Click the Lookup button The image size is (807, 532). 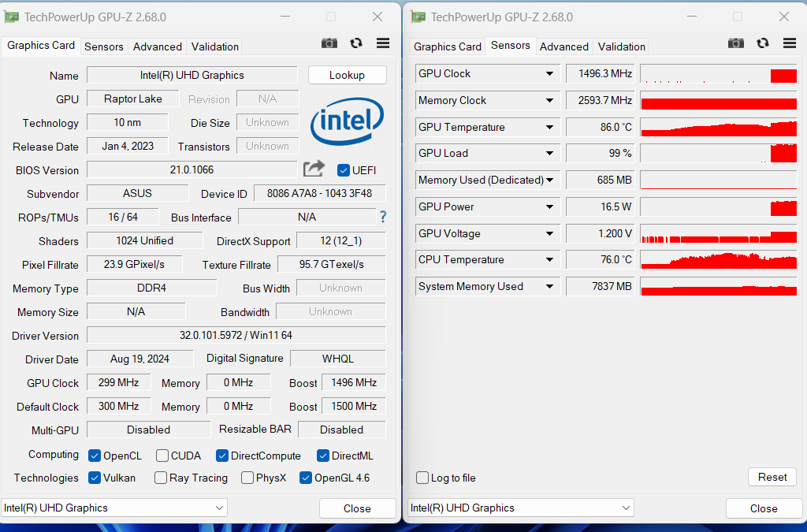[348, 75]
